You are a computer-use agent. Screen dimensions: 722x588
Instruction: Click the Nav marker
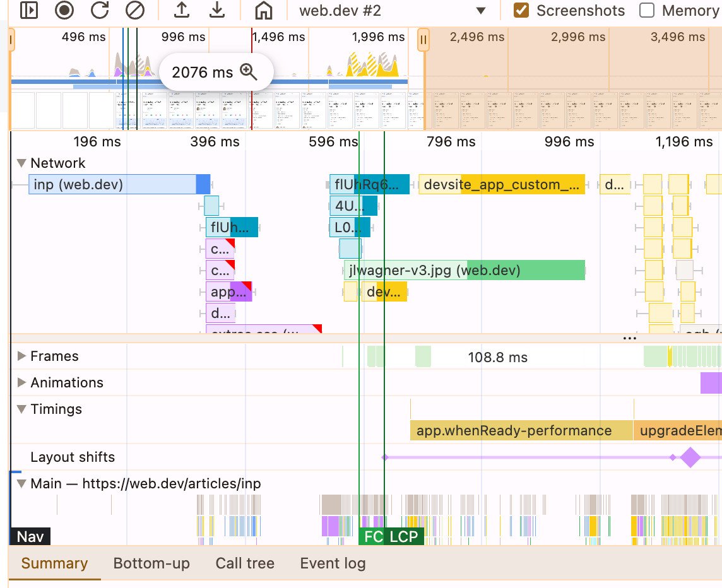pyautogui.click(x=30, y=536)
